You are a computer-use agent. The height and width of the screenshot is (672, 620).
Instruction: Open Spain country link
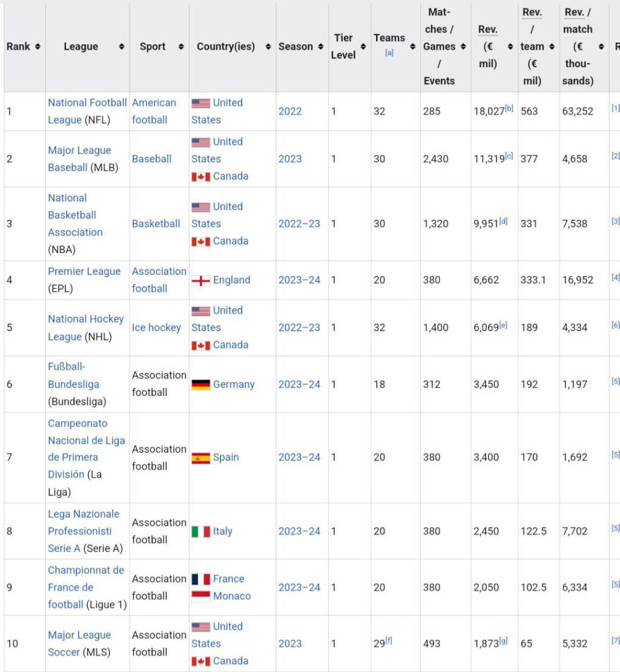(x=226, y=457)
